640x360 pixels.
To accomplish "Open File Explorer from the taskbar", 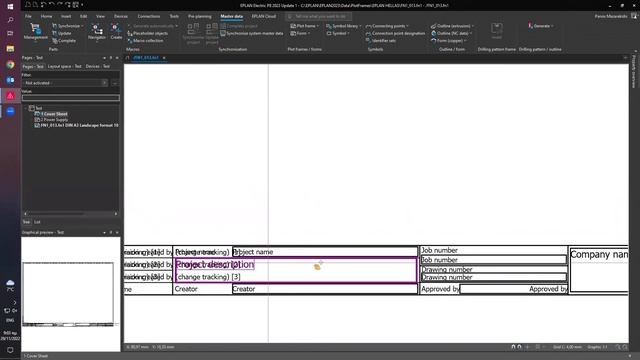I will [x=10, y=49].
